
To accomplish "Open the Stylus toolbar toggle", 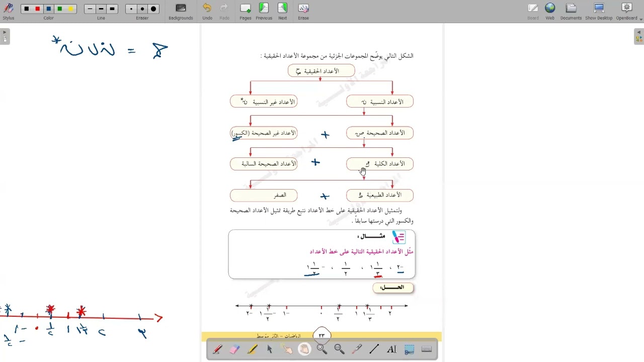I will [9, 11].
